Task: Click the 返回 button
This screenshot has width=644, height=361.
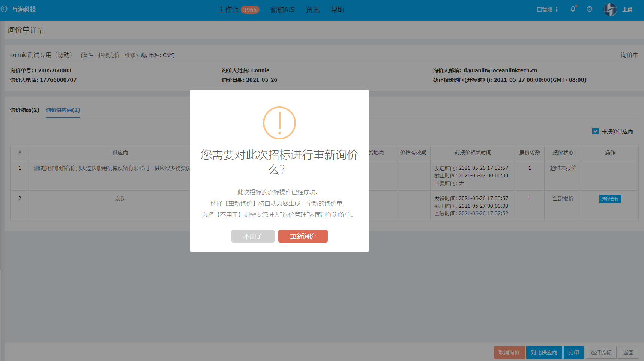Action: coord(628,352)
